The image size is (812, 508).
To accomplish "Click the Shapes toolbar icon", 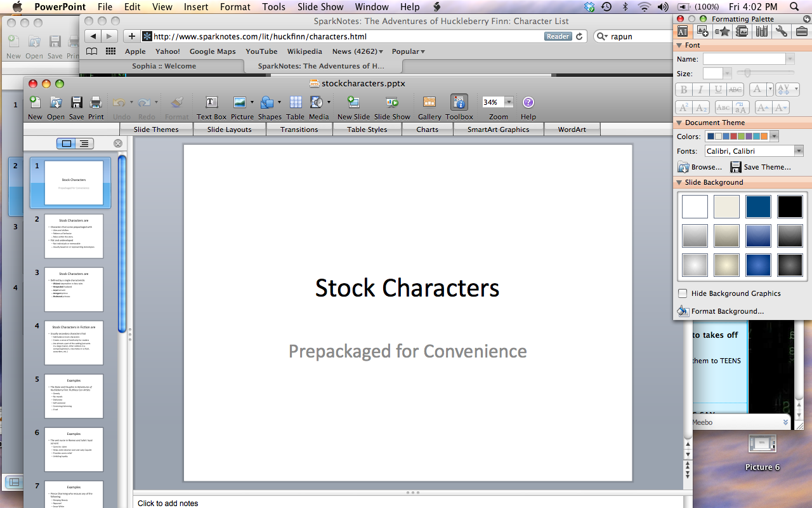I will click(267, 102).
